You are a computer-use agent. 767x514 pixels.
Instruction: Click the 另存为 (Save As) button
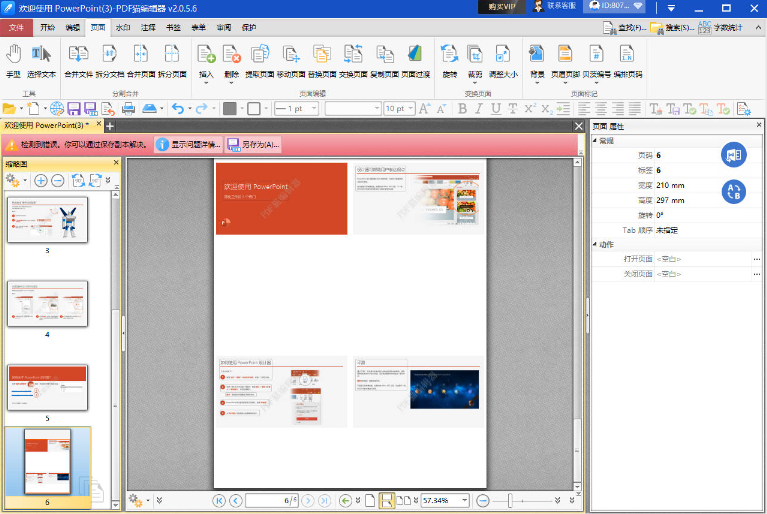(x=253, y=145)
